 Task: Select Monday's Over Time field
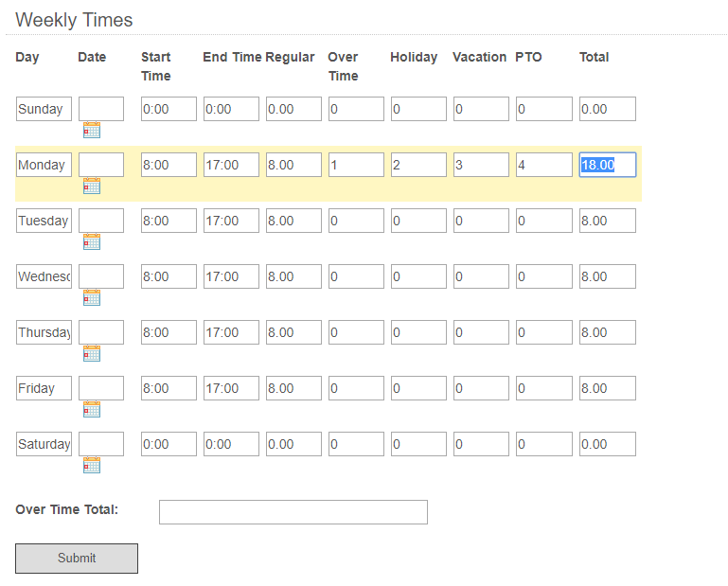tap(356, 165)
